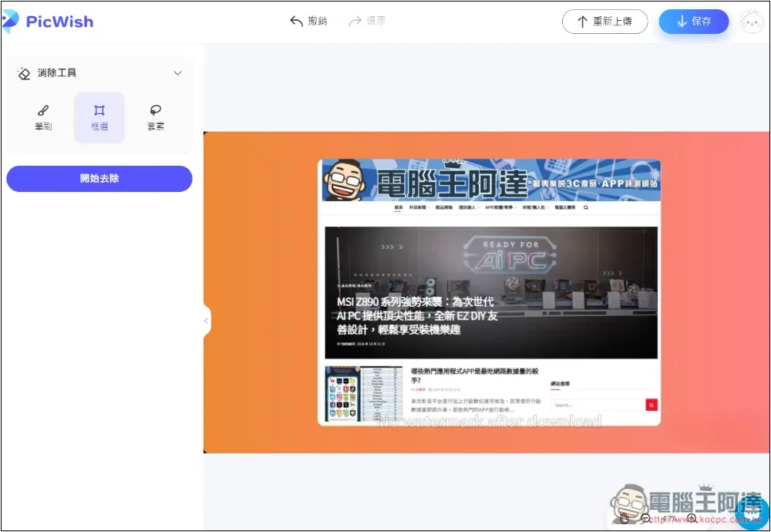Zoom out with the minus magnifier
Image resolution: width=771 pixels, height=532 pixels.
pyautogui.click(x=646, y=519)
